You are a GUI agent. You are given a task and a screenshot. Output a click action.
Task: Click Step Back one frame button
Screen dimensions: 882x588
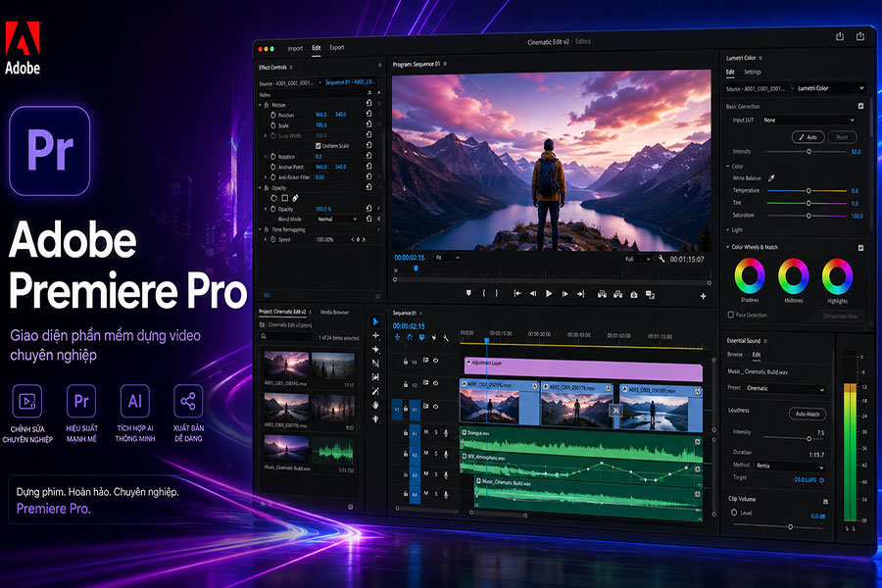tap(533, 294)
